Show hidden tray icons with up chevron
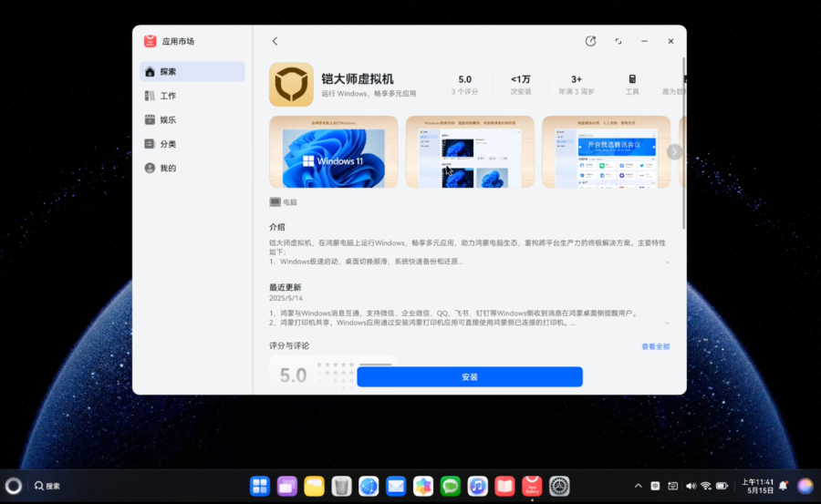821x504 pixels. (639, 486)
